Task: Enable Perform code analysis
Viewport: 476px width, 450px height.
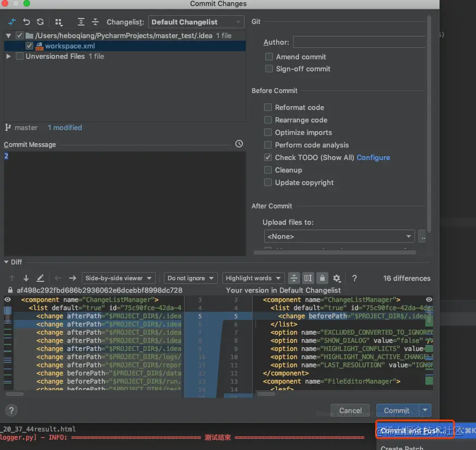Action: coord(268,145)
